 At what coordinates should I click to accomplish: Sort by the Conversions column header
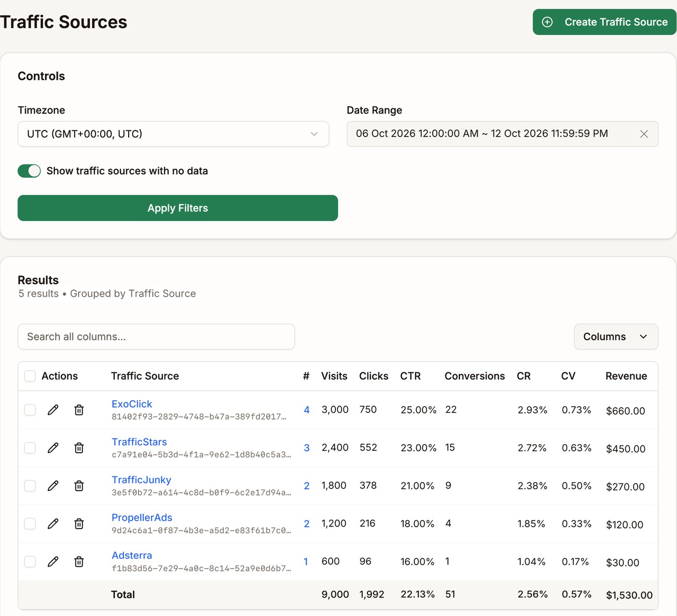[474, 376]
